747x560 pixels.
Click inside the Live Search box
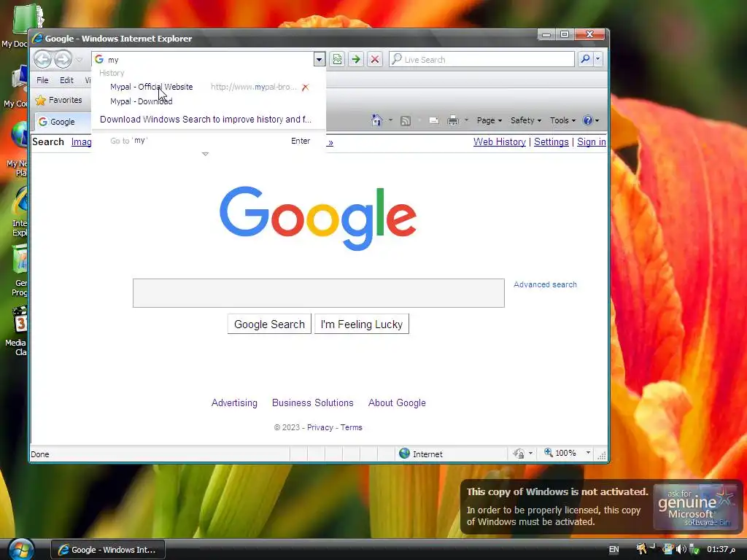(481, 60)
